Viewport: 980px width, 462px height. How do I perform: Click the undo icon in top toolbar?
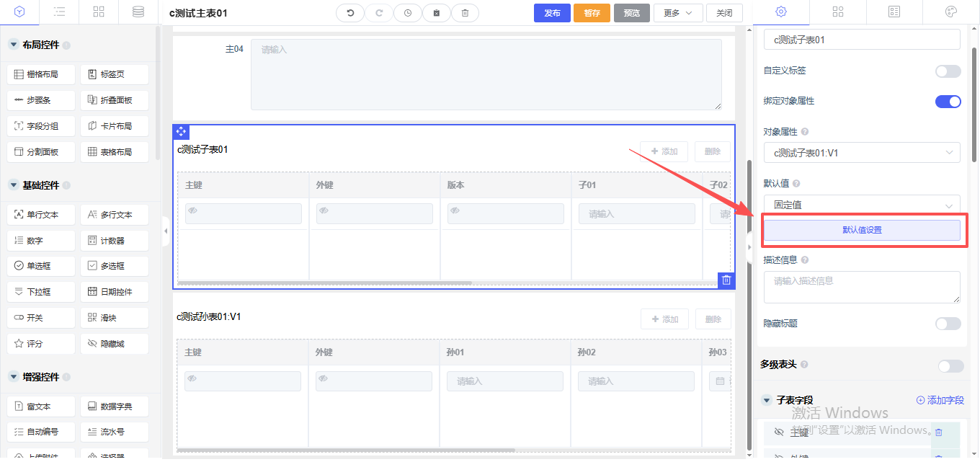(x=350, y=13)
